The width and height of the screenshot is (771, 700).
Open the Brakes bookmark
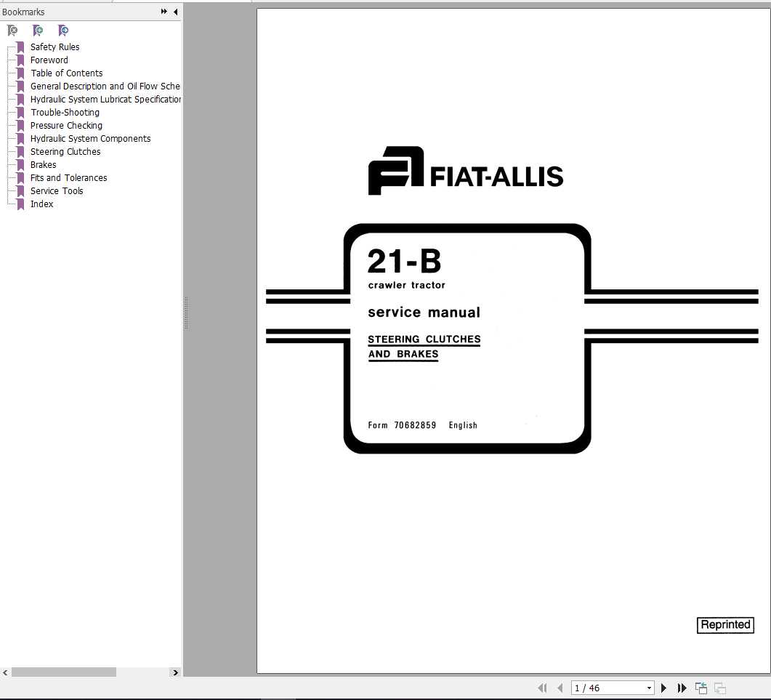click(x=44, y=165)
